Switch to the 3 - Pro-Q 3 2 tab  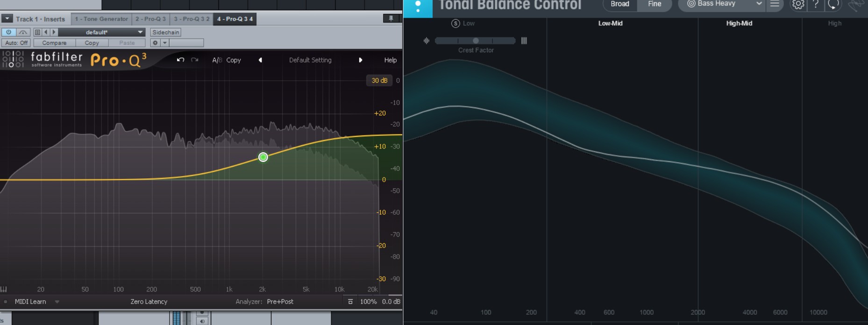click(192, 19)
